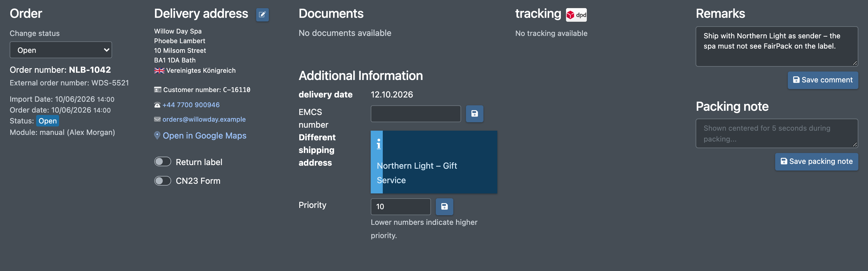
Task: Click the info icon in shipping address box
Action: click(x=379, y=144)
